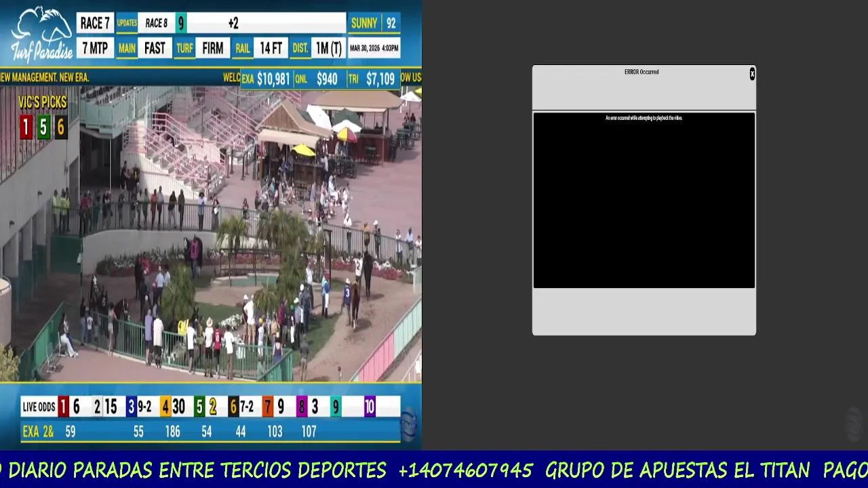Click the paddock camera video feed

210,234
